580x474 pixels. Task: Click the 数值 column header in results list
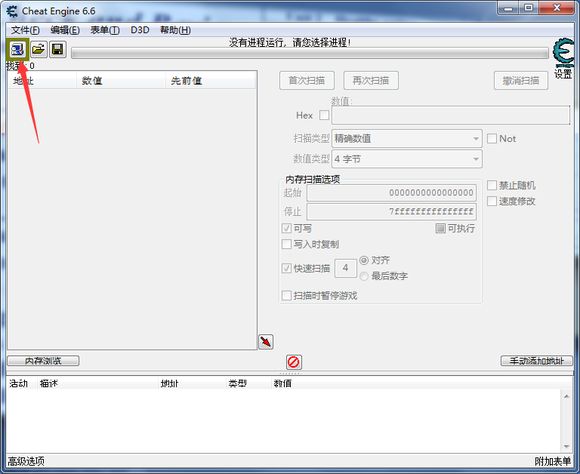coord(121,80)
